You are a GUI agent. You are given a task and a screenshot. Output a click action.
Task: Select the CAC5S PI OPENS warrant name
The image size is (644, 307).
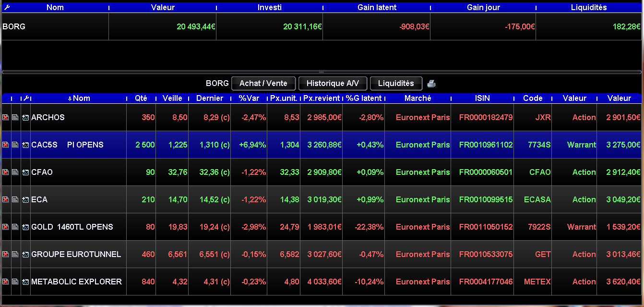pyautogui.click(x=67, y=145)
